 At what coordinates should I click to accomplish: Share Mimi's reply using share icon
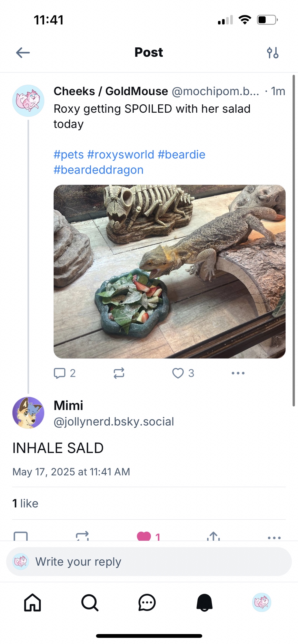tap(213, 536)
